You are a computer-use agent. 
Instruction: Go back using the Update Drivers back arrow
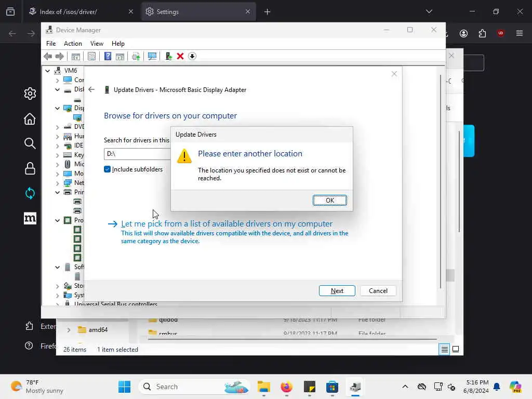pos(91,89)
